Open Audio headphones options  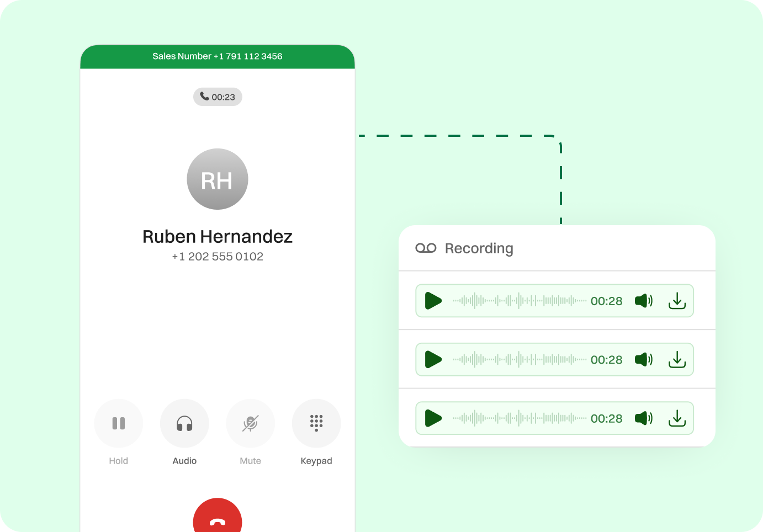(x=184, y=423)
